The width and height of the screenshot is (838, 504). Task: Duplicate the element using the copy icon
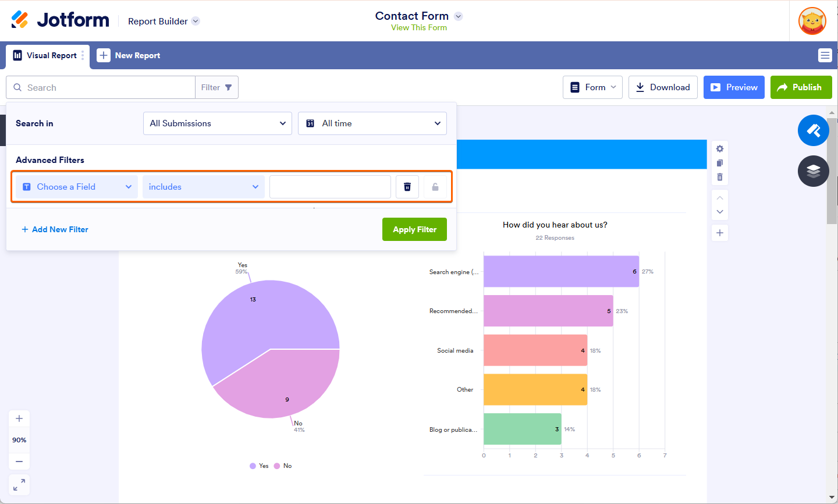[x=720, y=163]
